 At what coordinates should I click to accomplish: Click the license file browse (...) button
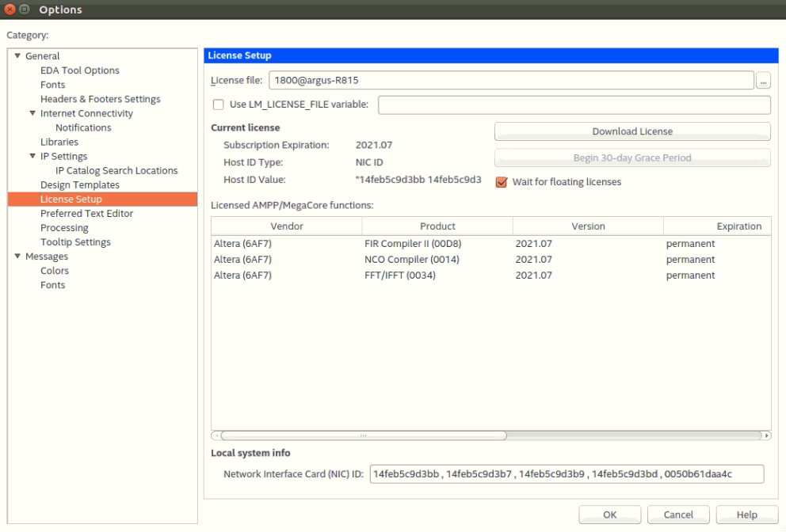pos(763,80)
